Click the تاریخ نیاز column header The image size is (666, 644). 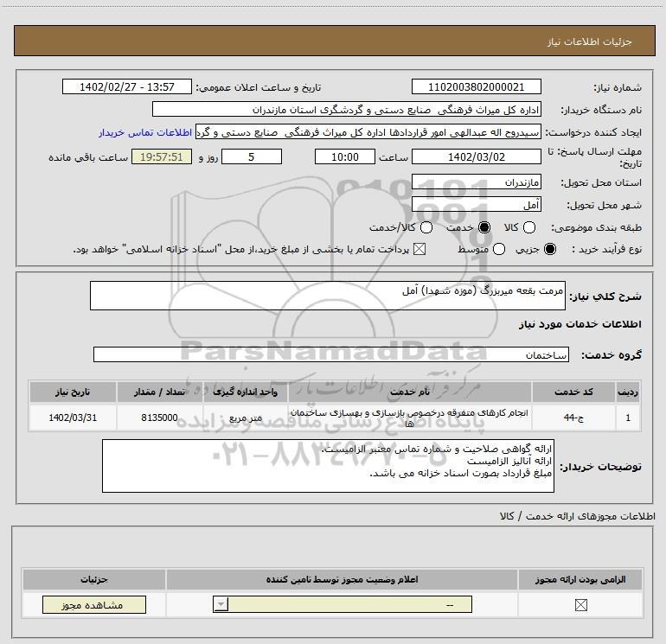click(x=73, y=392)
